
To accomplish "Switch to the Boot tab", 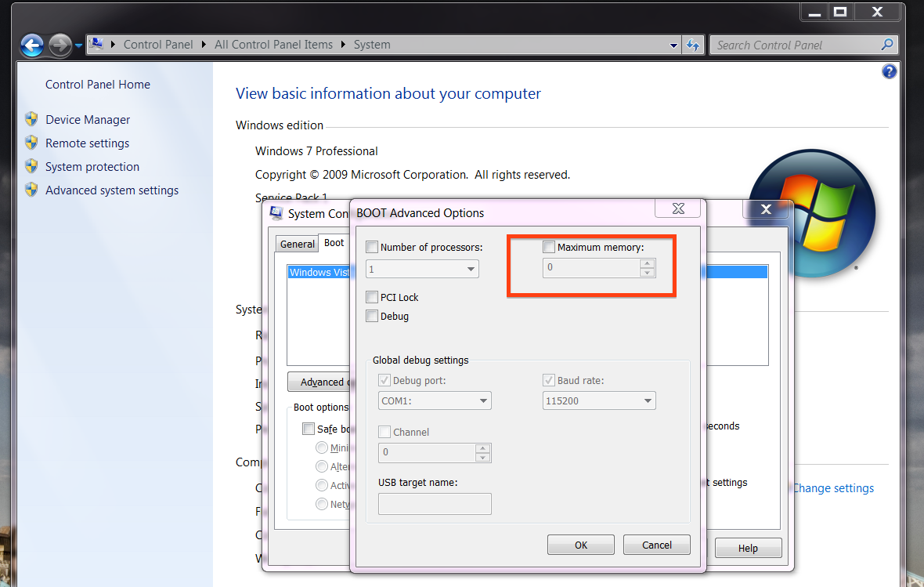I will pos(334,242).
